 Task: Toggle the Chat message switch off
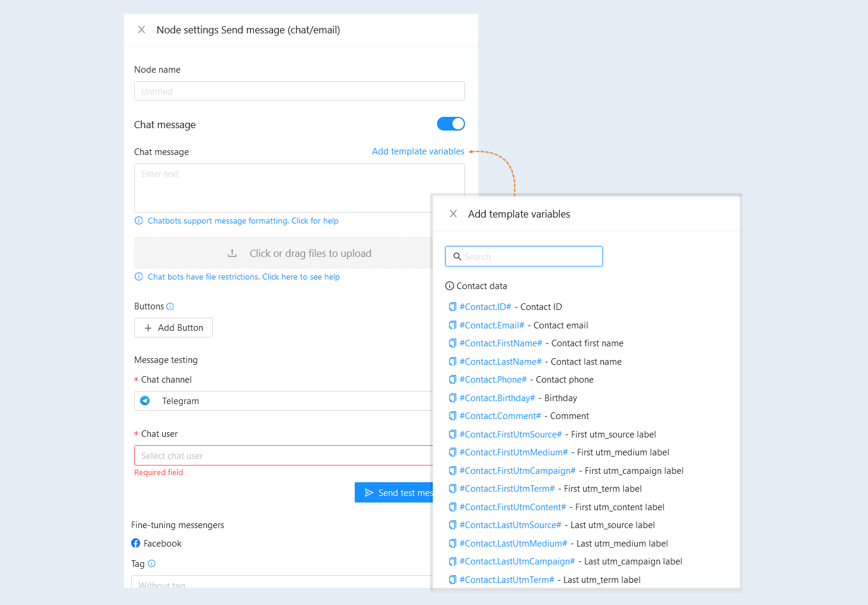(451, 123)
